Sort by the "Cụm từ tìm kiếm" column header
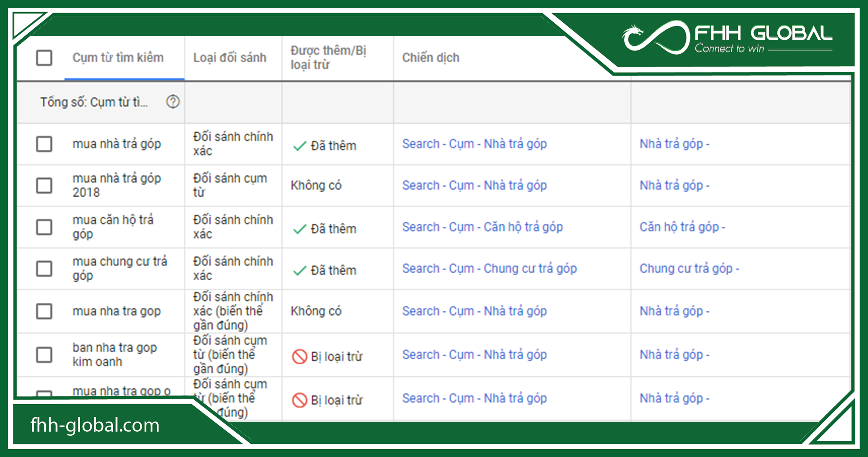The height and width of the screenshot is (457, 868). point(117,58)
